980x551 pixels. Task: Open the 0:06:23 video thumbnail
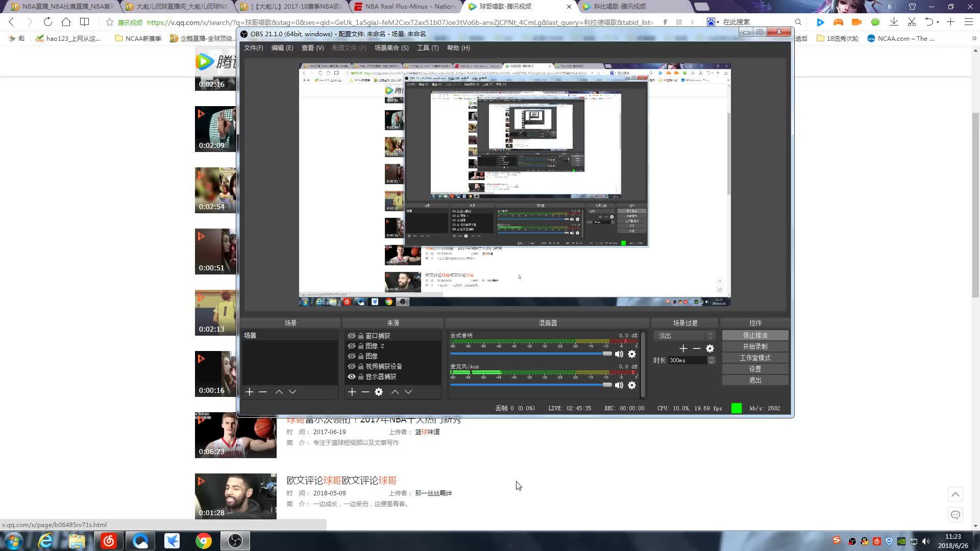[235, 435]
